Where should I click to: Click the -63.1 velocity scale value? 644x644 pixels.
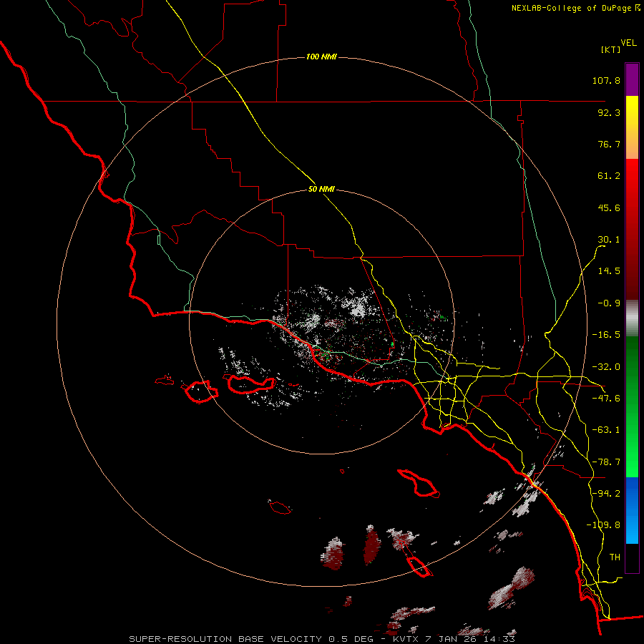coord(606,431)
